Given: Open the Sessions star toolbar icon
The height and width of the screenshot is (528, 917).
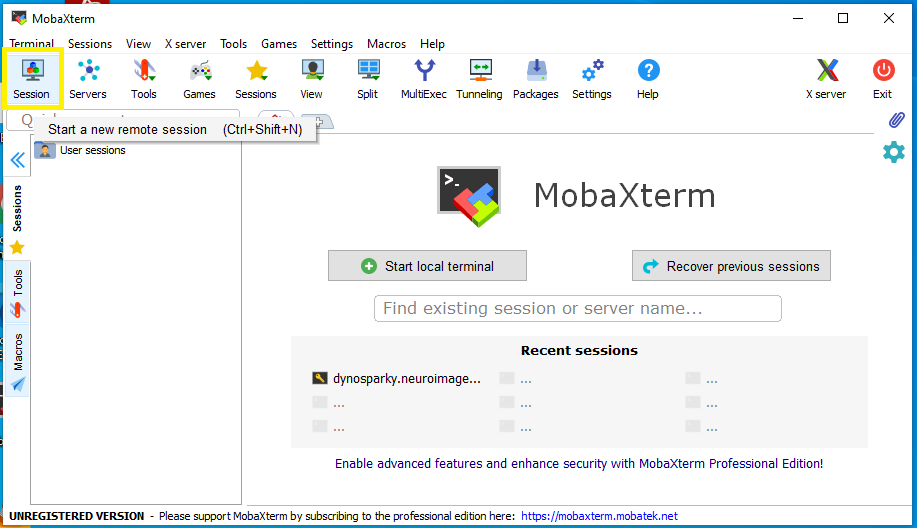Looking at the screenshot, I should point(256,79).
